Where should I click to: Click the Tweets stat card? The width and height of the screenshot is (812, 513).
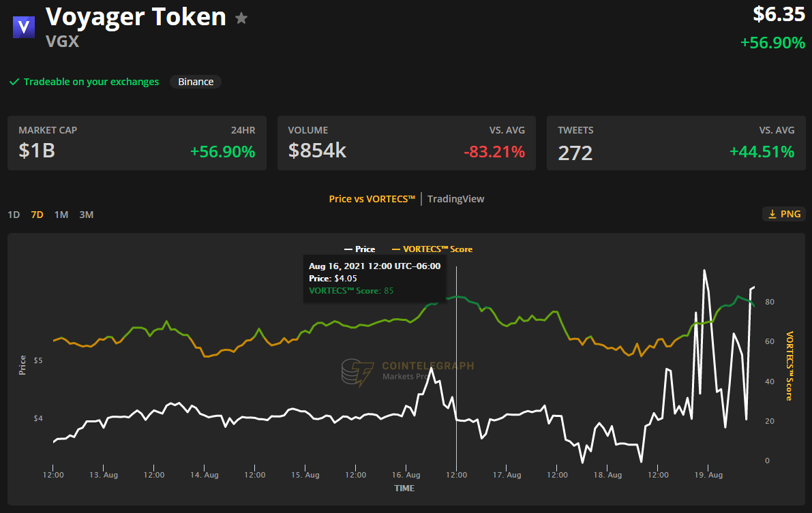tap(676, 143)
